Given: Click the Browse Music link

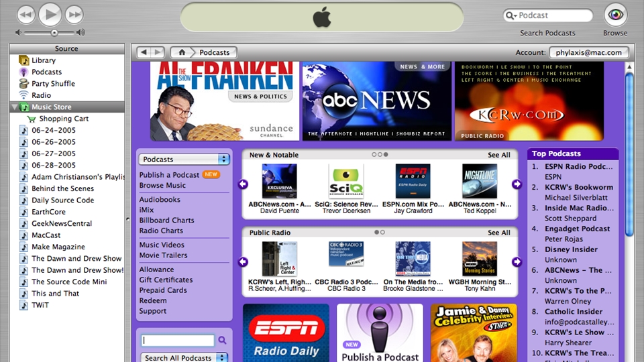Looking at the screenshot, I should (x=162, y=186).
